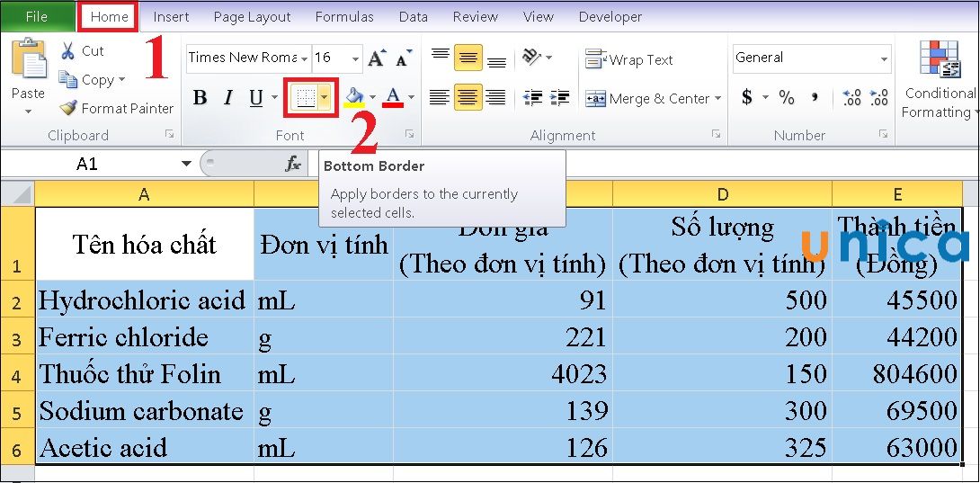This screenshot has width=980, height=483.
Task: Click the Increase Font Size icon
Action: click(x=377, y=58)
